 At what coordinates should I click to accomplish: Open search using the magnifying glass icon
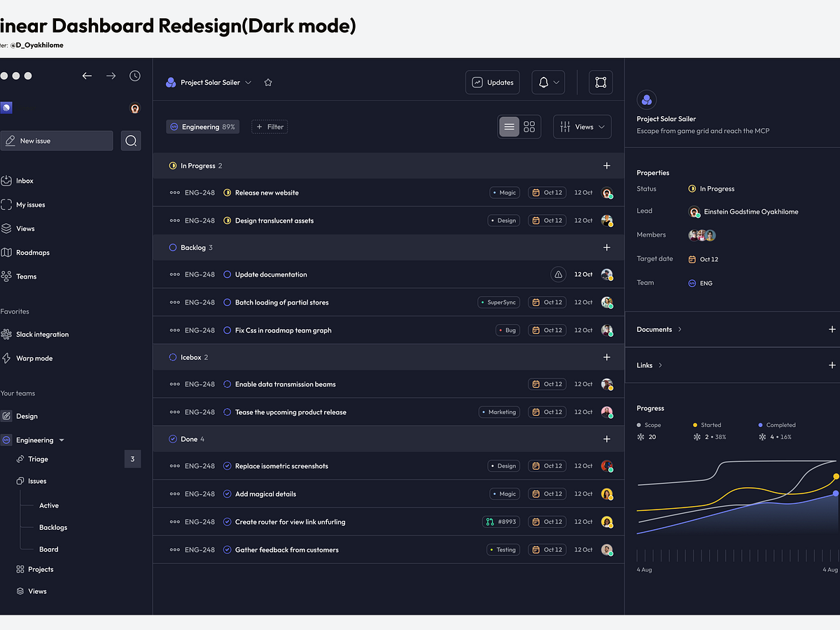click(x=131, y=140)
